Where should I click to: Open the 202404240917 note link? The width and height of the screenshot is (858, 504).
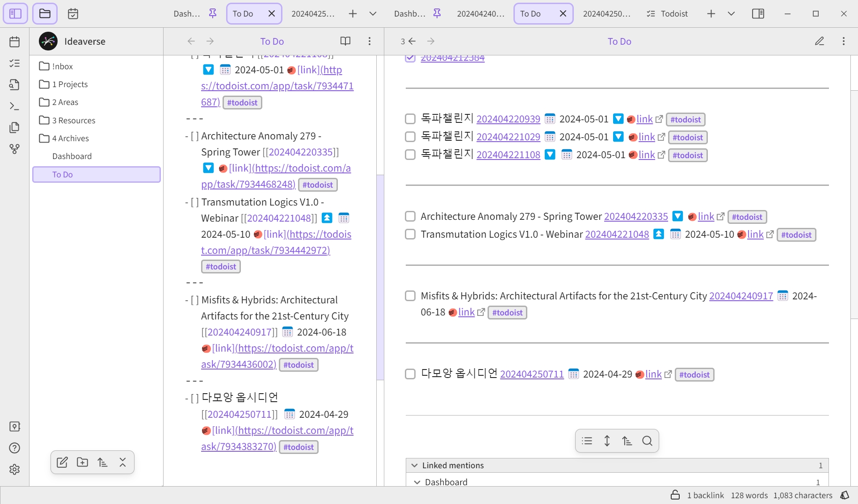coord(741,296)
